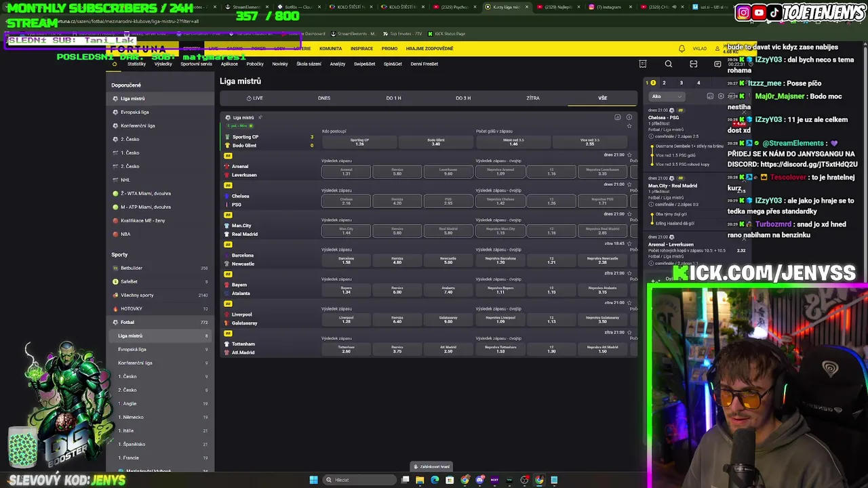
Task: Open Instagram icon in the stream overlay
Action: tap(743, 12)
